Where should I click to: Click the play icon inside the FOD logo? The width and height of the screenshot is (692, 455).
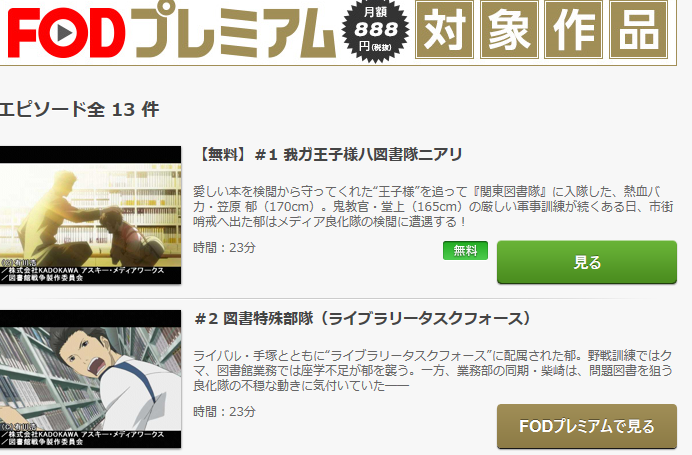click(x=65, y=32)
